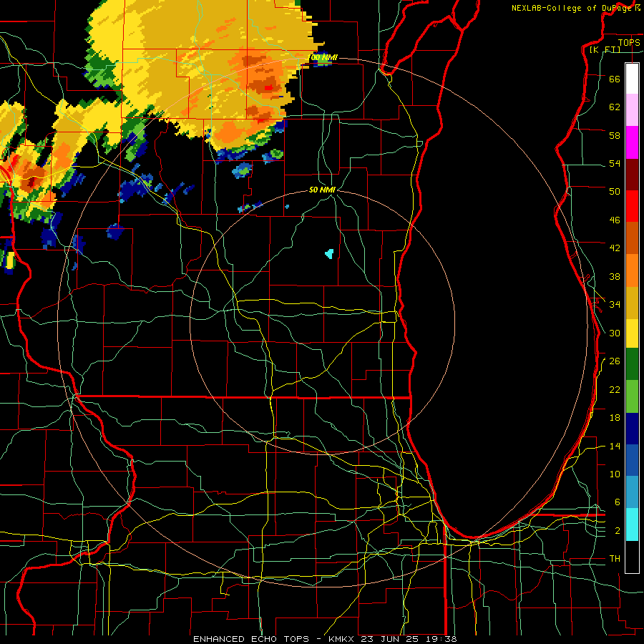This screenshot has height=644, width=644.
Task: Click the light orange legend band near 38
Action: (x=632, y=270)
